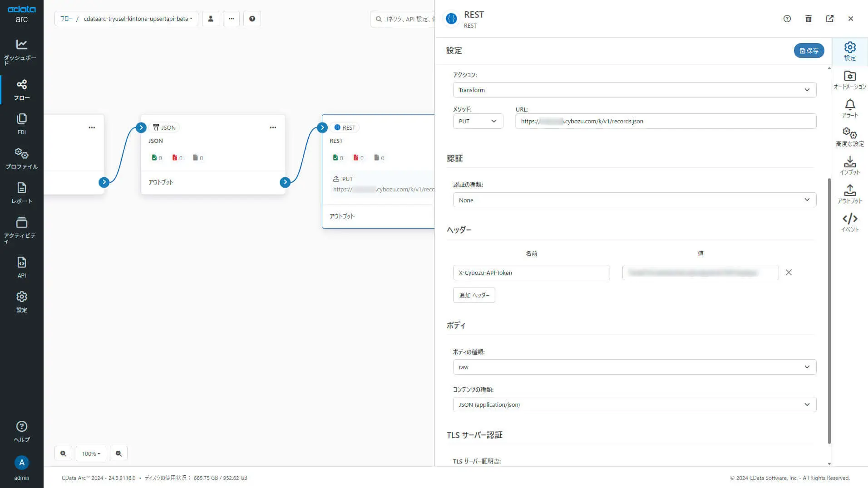
Task: Delete the REST connector with trash icon
Action: [809, 19]
